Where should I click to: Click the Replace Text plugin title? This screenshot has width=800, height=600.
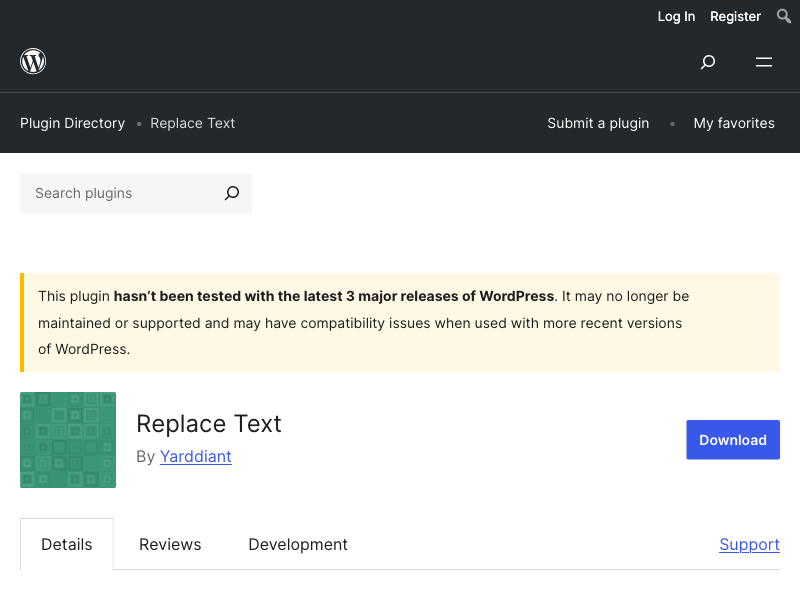209,423
